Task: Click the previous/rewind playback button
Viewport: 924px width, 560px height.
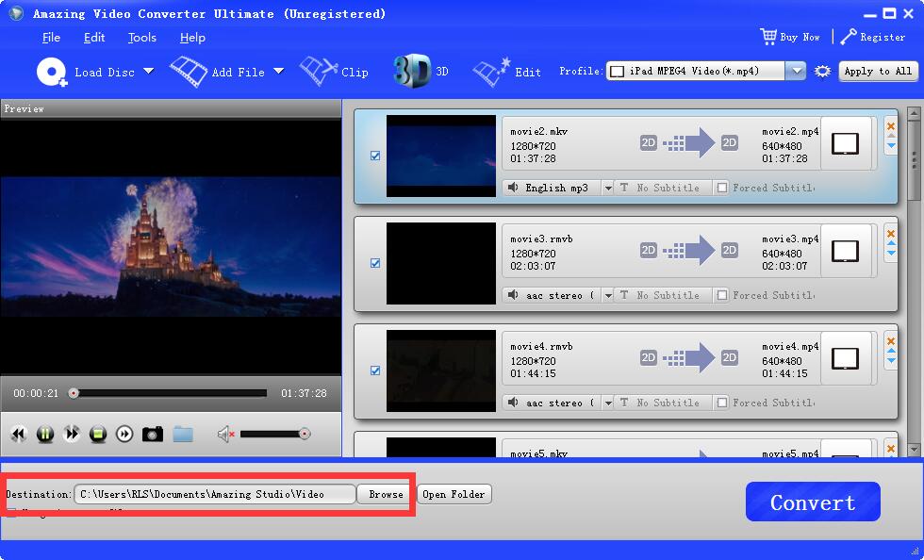Action: pos(19,435)
